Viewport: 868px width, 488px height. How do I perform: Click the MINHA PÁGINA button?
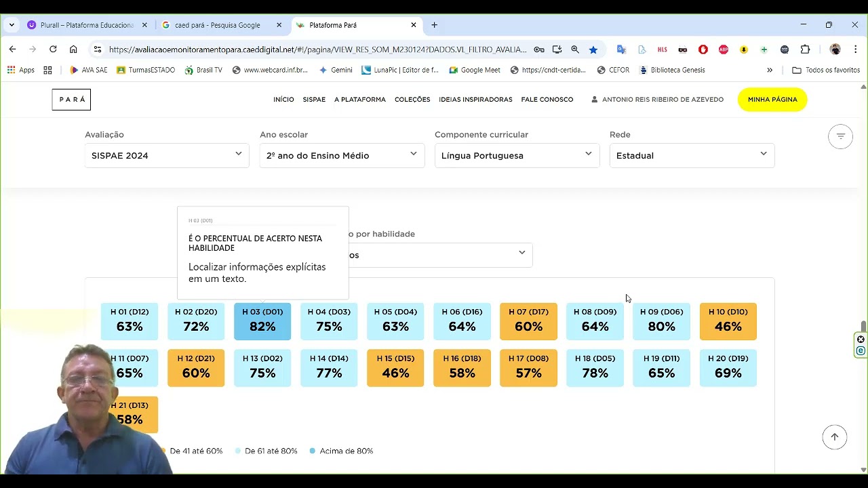[x=772, y=100]
